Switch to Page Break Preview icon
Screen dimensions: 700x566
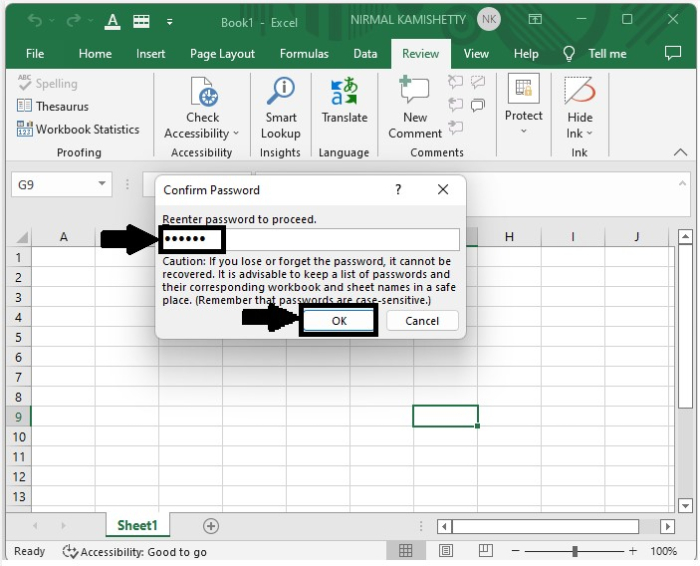485,551
